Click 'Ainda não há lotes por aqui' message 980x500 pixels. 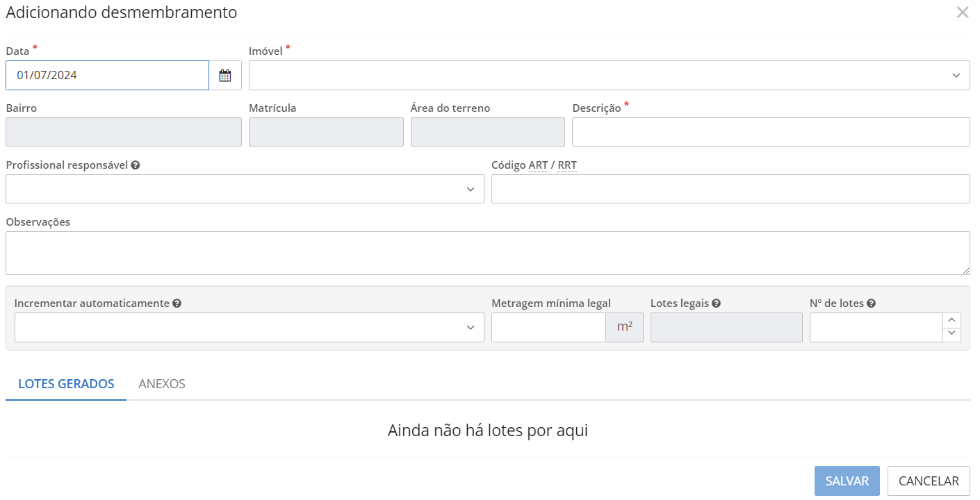click(x=488, y=431)
